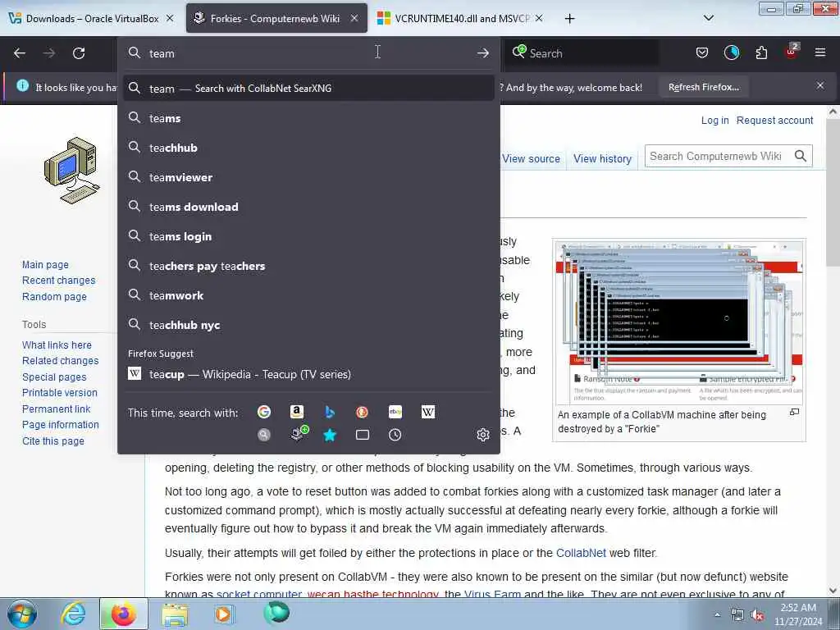
Task: Click the Log in link
Action: (x=714, y=121)
